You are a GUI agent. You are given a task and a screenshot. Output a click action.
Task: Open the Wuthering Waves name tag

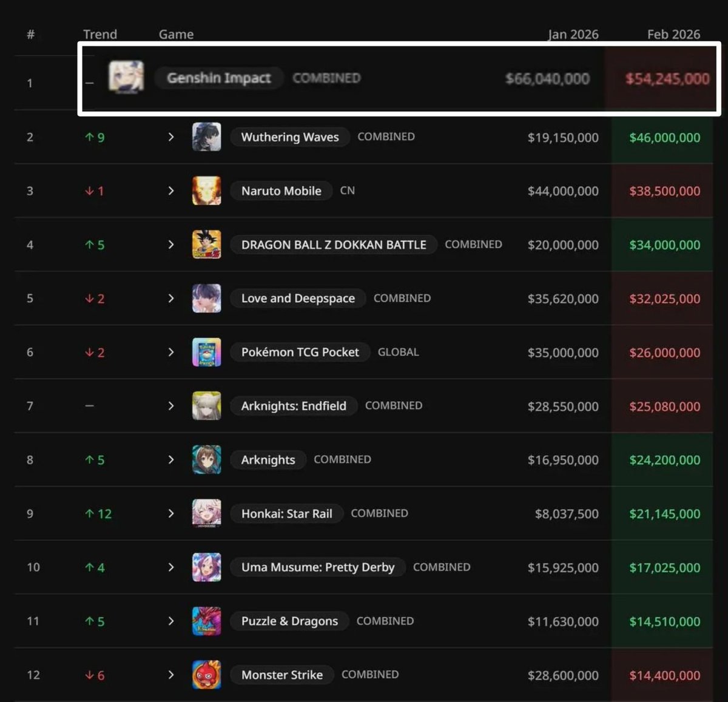[290, 137]
